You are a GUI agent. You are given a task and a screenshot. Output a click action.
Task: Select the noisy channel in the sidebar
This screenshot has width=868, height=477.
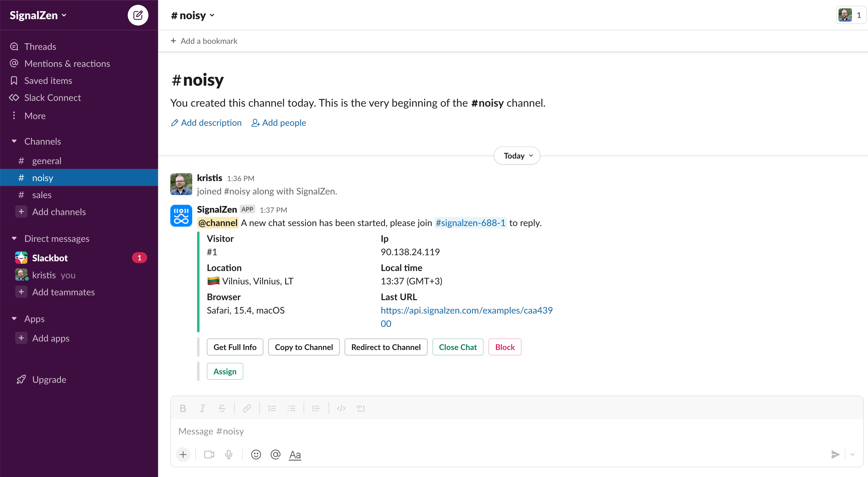(79, 178)
